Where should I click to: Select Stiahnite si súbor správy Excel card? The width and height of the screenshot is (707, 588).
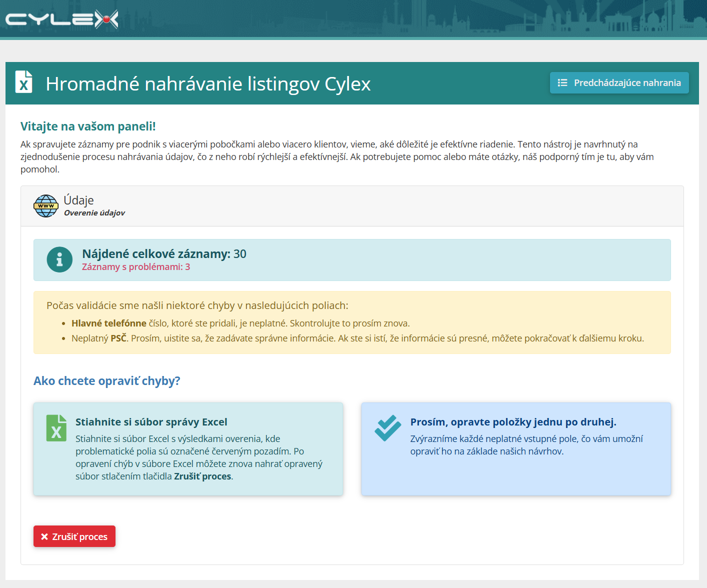coord(188,449)
